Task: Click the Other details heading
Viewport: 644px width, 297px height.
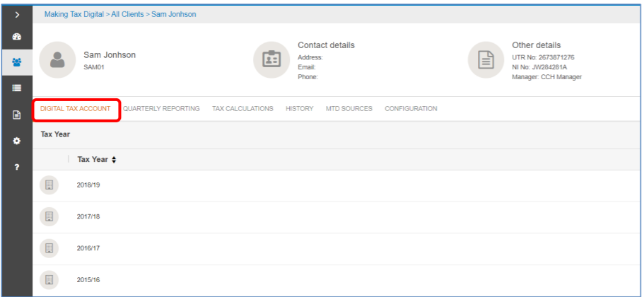Action: coord(536,45)
